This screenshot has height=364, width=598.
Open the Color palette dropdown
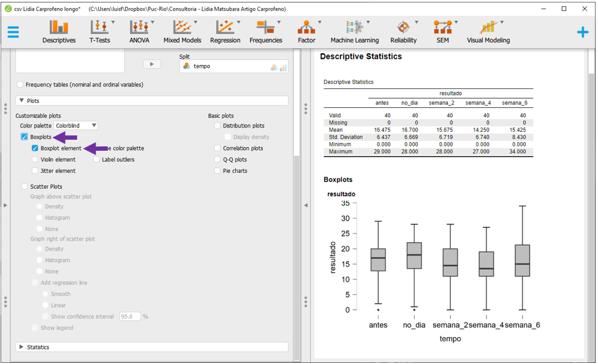(x=77, y=126)
